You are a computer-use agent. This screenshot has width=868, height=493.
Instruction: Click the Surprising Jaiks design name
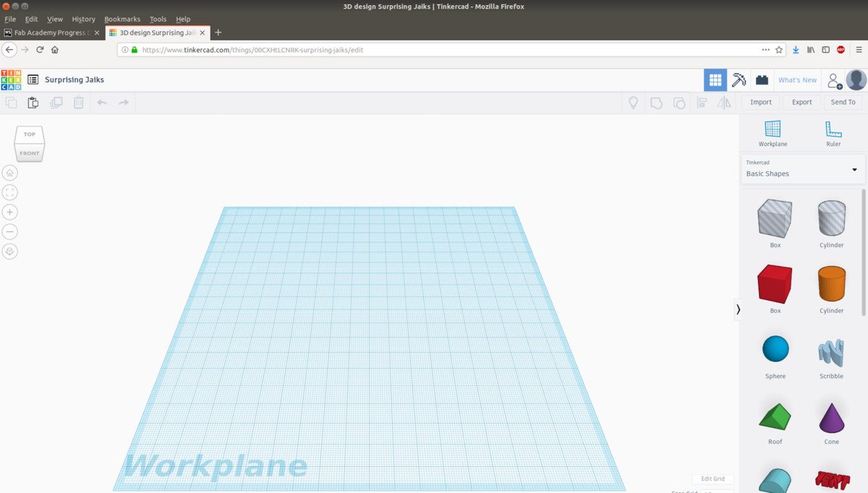pos(75,80)
